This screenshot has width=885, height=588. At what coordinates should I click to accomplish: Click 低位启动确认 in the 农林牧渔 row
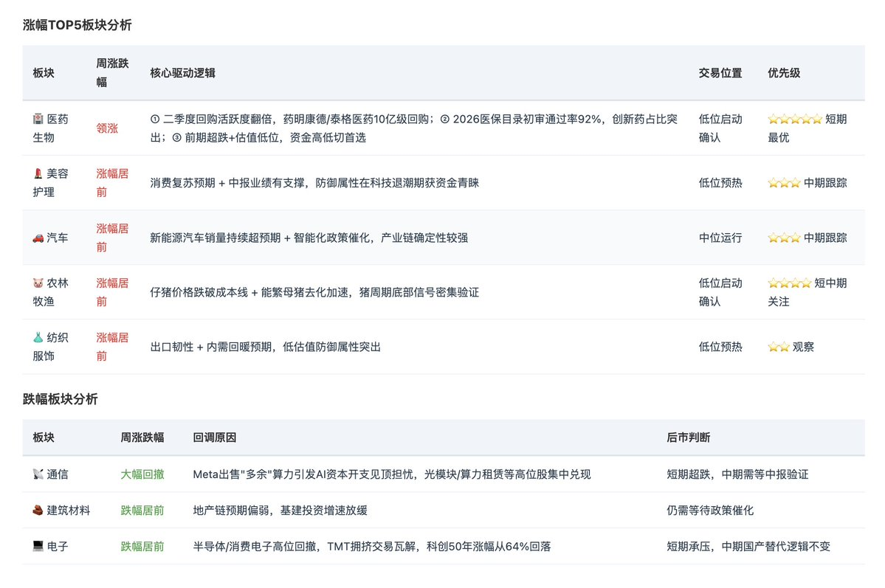pyautogui.click(x=720, y=292)
